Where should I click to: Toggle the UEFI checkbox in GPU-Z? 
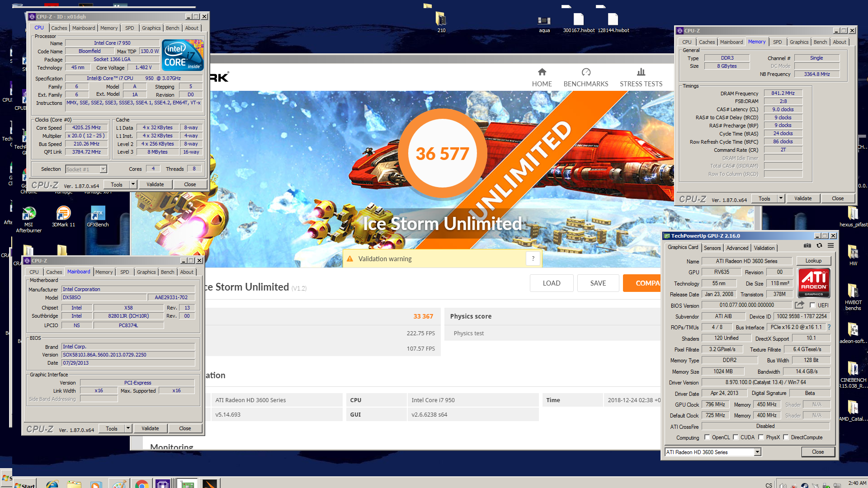(812, 305)
